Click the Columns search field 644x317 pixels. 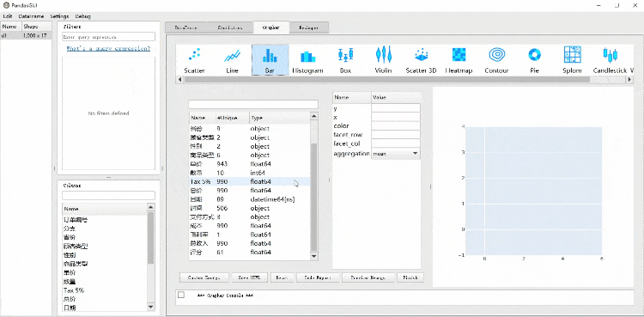click(108, 195)
